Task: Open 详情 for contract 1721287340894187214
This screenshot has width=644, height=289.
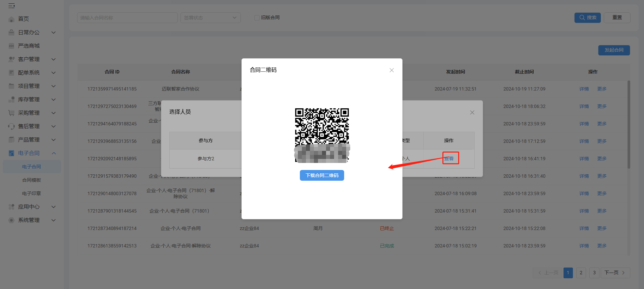Action: click(x=584, y=228)
